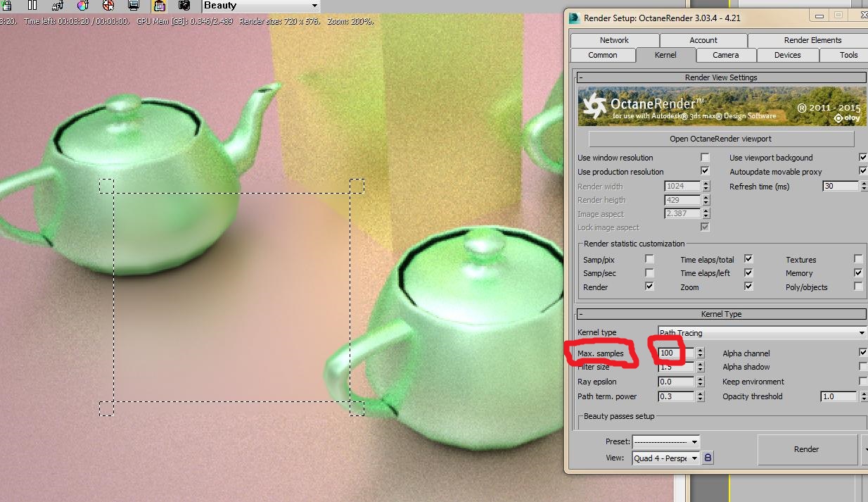
Task: Click the camera snapshot icon
Action: (184, 5)
